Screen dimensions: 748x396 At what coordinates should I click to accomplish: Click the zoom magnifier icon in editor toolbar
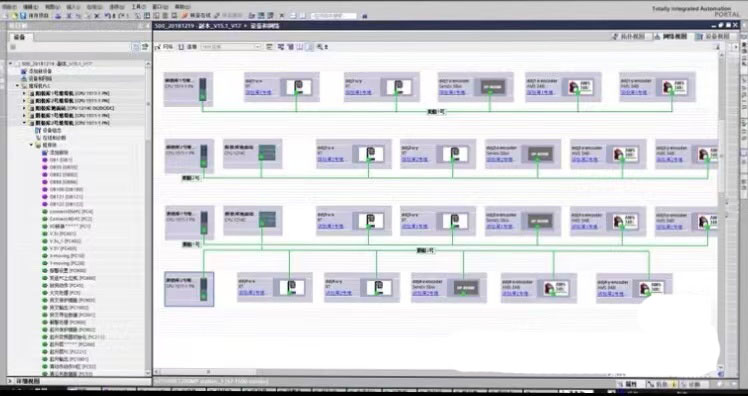[320, 47]
